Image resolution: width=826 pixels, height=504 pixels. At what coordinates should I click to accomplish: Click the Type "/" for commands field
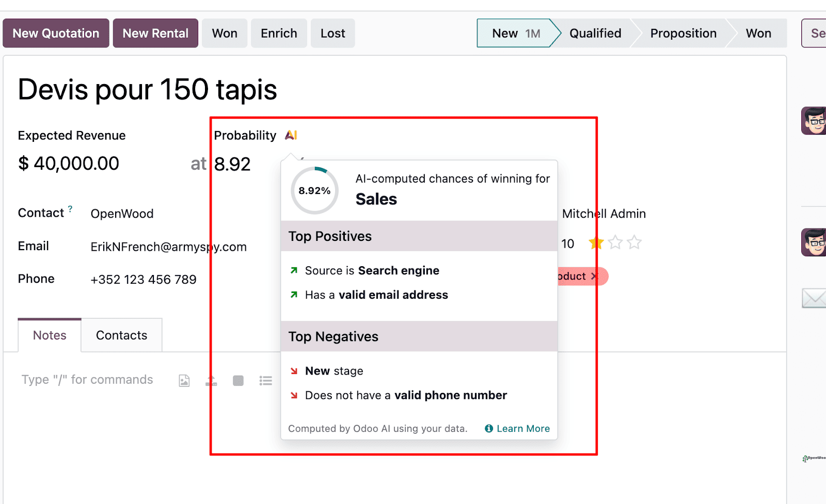tap(87, 379)
